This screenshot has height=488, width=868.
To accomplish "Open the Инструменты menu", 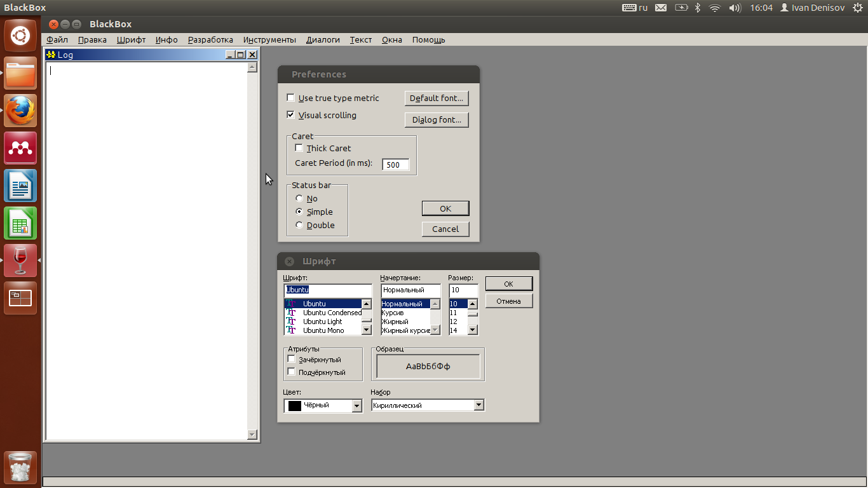I will click(269, 39).
